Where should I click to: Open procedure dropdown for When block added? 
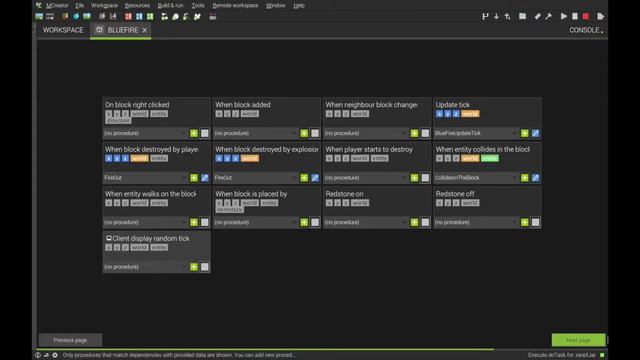pyautogui.click(x=256, y=133)
